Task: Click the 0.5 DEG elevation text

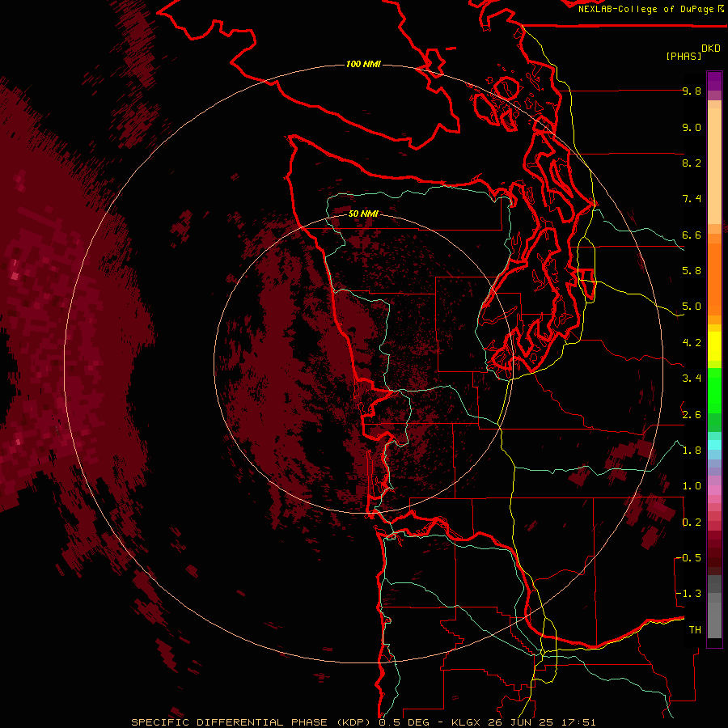Action: [407, 722]
